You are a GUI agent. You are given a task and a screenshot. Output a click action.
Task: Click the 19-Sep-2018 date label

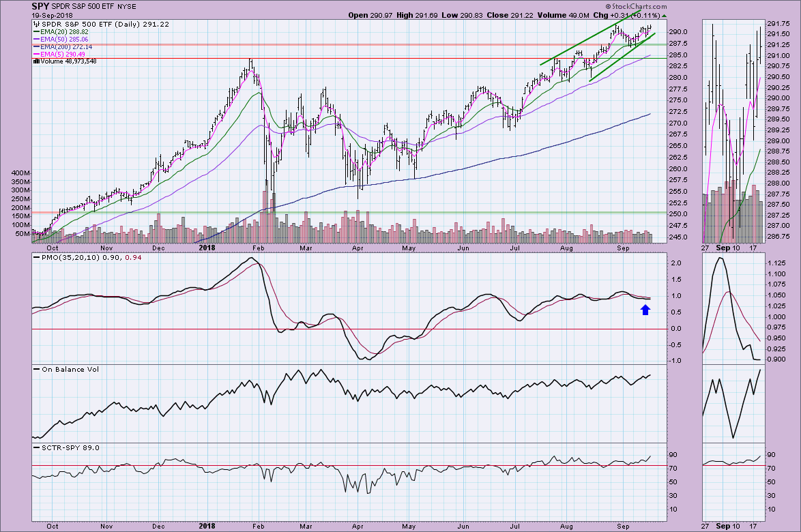click(x=52, y=15)
